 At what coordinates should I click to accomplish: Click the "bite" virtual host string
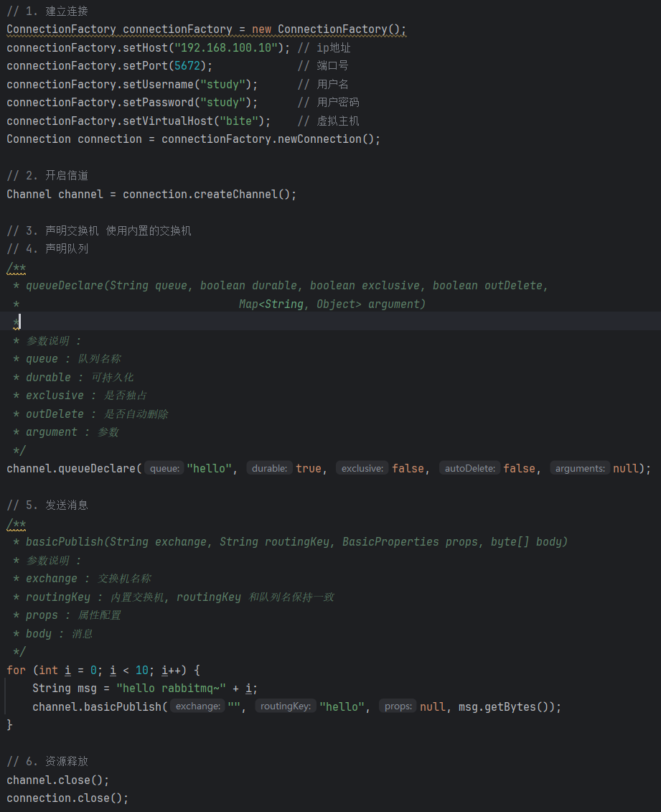tap(238, 121)
